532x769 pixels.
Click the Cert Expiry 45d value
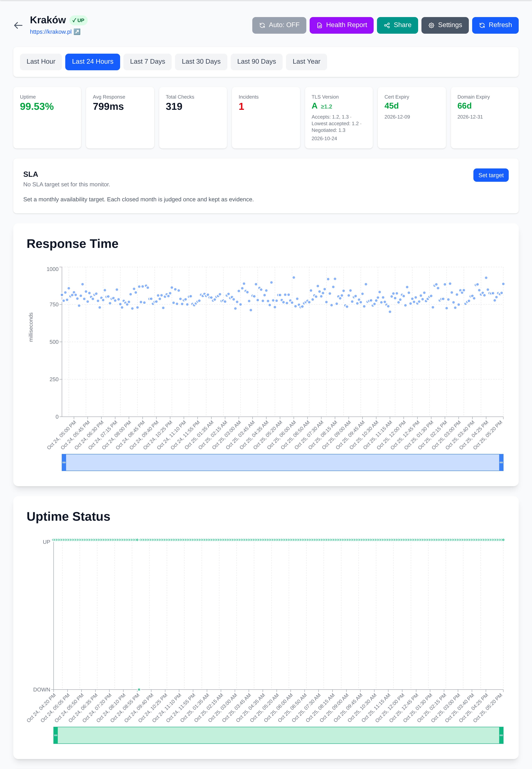(391, 106)
